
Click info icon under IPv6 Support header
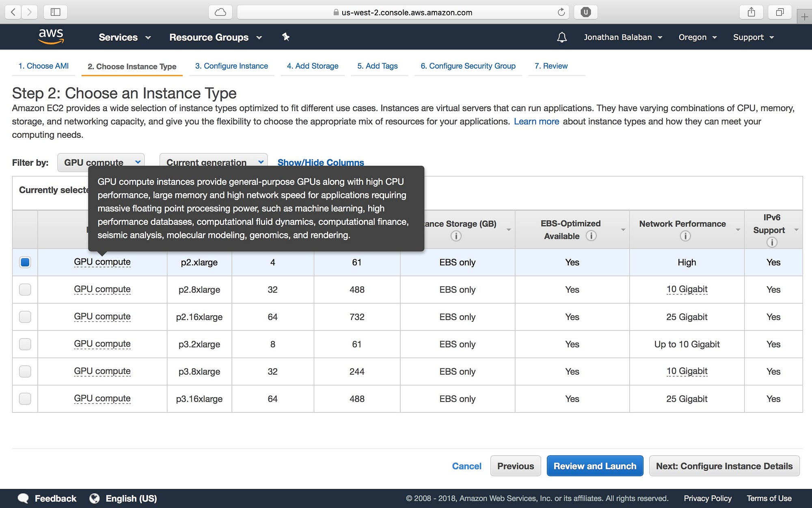(x=771, y=242)
